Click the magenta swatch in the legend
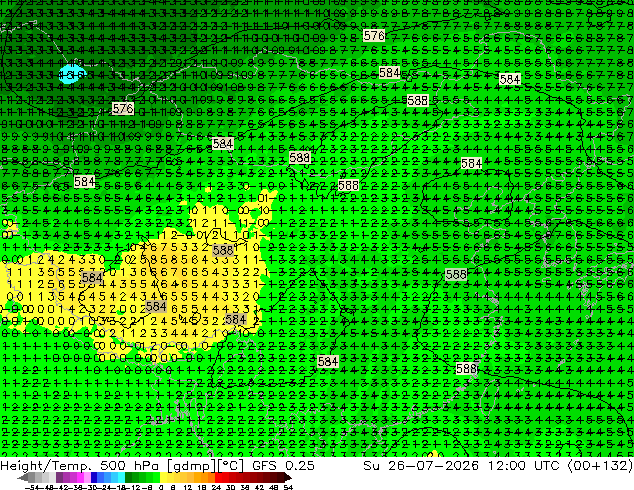This screenshot has height=490, width=634. 80,477
